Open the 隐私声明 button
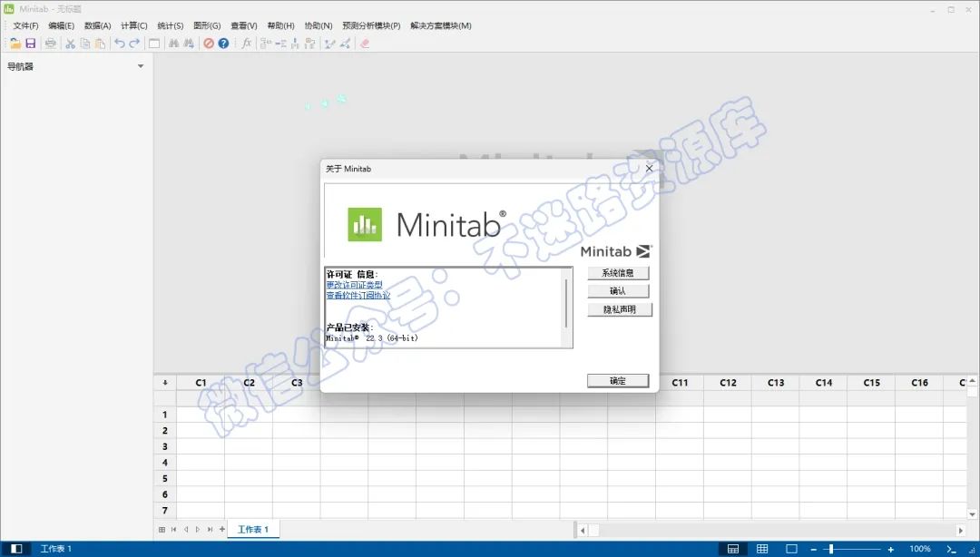The width and height of the screenshot is (980, 557). point(620,309)
